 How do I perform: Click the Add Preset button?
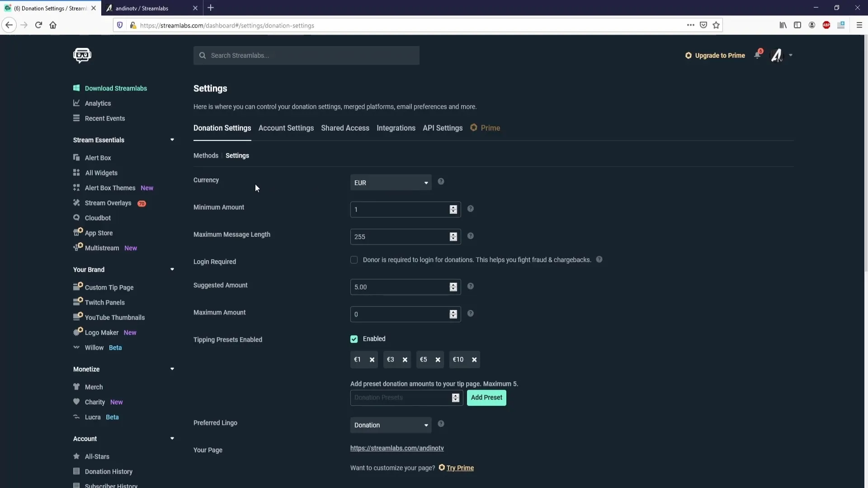[x=486, y=398]
